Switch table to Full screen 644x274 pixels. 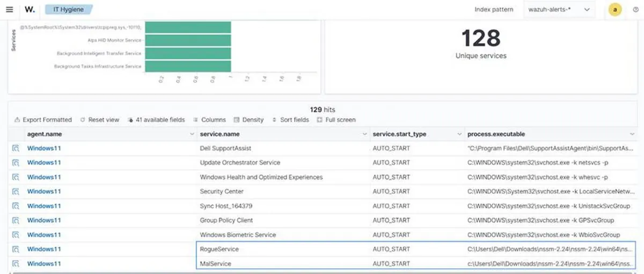336,120
